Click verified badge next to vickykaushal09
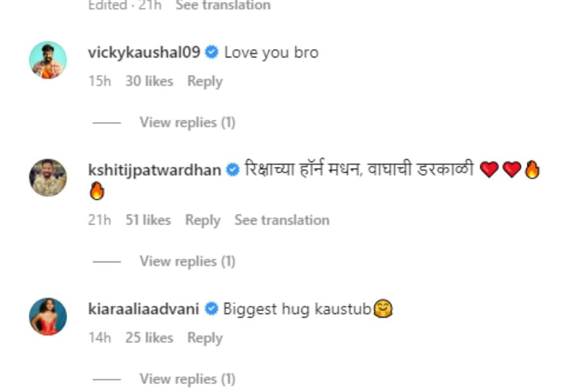This screenshot has height=392, width=588. tap(212, 52)
